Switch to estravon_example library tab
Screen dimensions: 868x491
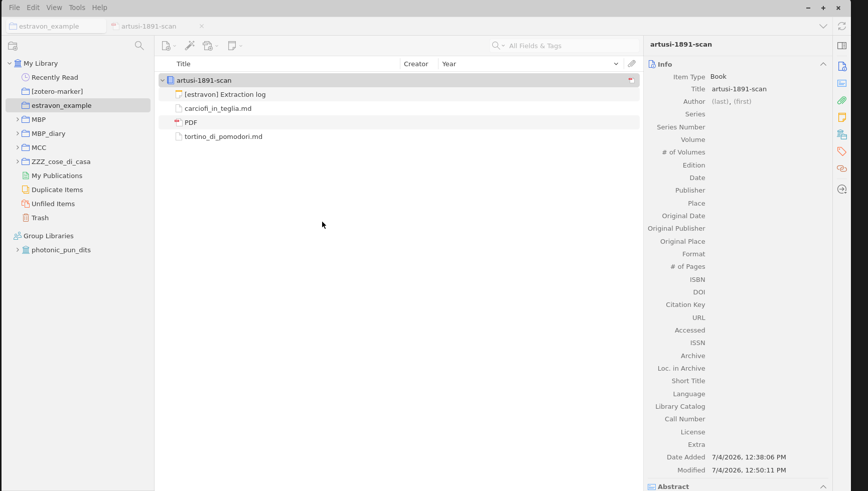coord(56,26)
